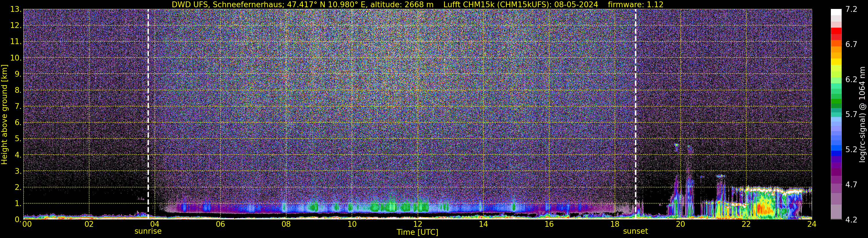
Task: Click the colorbar tick label 7.2
Action: (851, 9)
